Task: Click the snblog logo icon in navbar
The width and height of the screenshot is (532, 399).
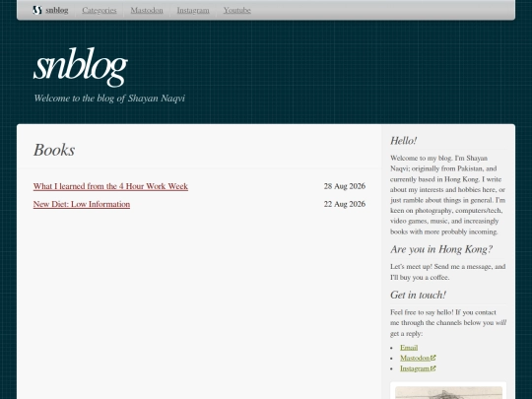Action: point(37,10)
